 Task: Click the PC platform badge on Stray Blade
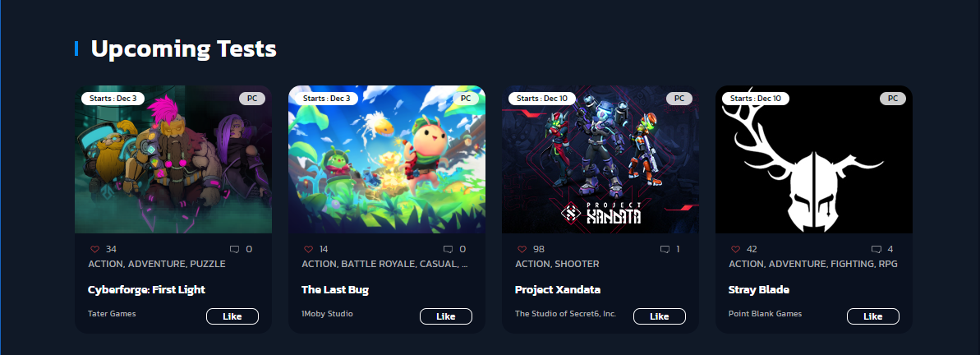click(x=893, y=98)
